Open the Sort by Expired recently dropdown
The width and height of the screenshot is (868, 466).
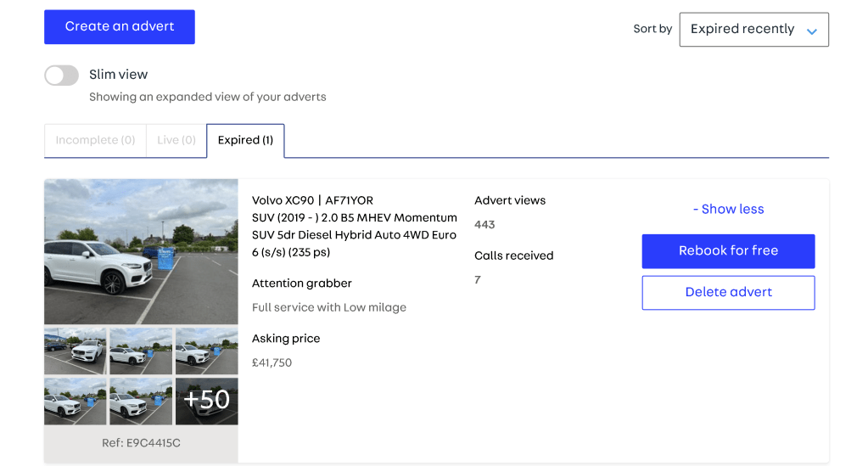click(753, 30)
